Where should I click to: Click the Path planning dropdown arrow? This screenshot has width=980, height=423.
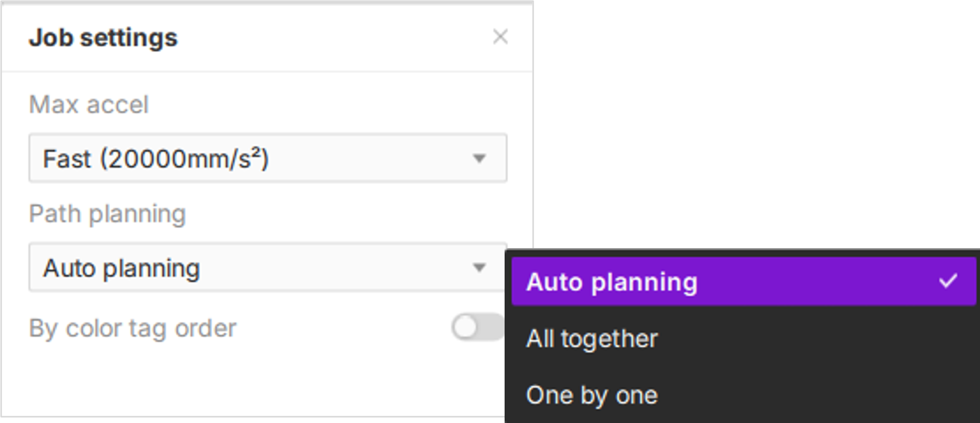pos(479,268)
